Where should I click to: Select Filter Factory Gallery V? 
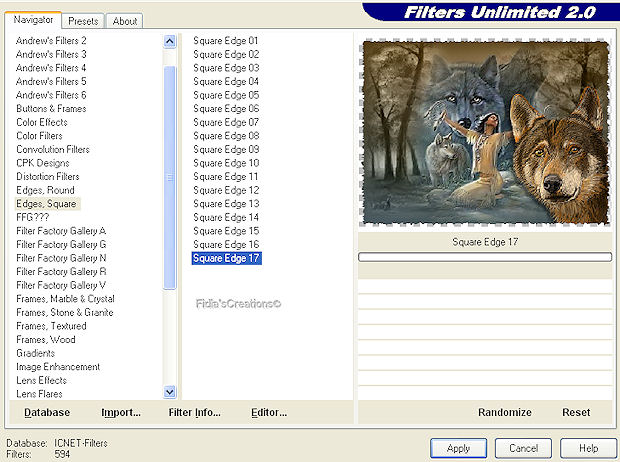point(61,285)
